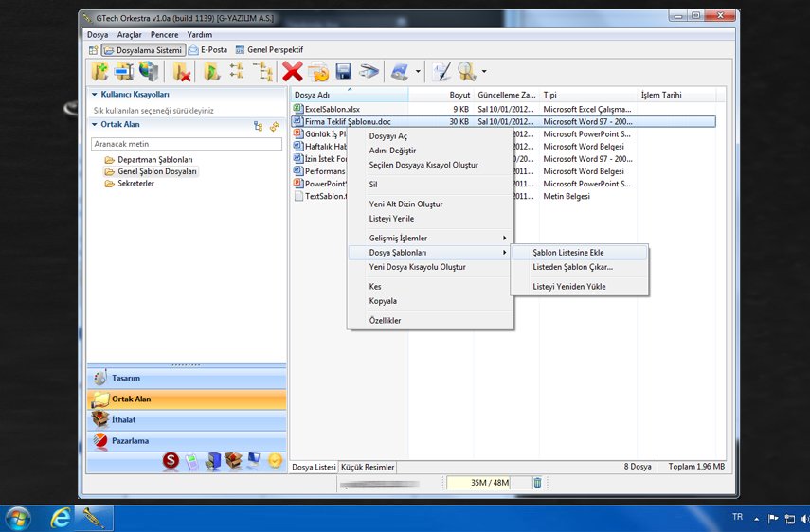The width and height of the screenshot is (810, 532).
Task: Collapse the Kullanıcı Kısayolları section
Action: click(x=95, y=95)
